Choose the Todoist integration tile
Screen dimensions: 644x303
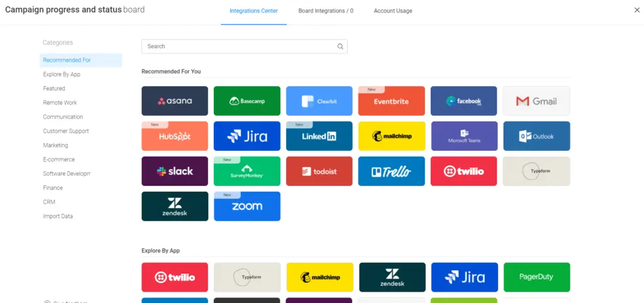click(319, 171)
